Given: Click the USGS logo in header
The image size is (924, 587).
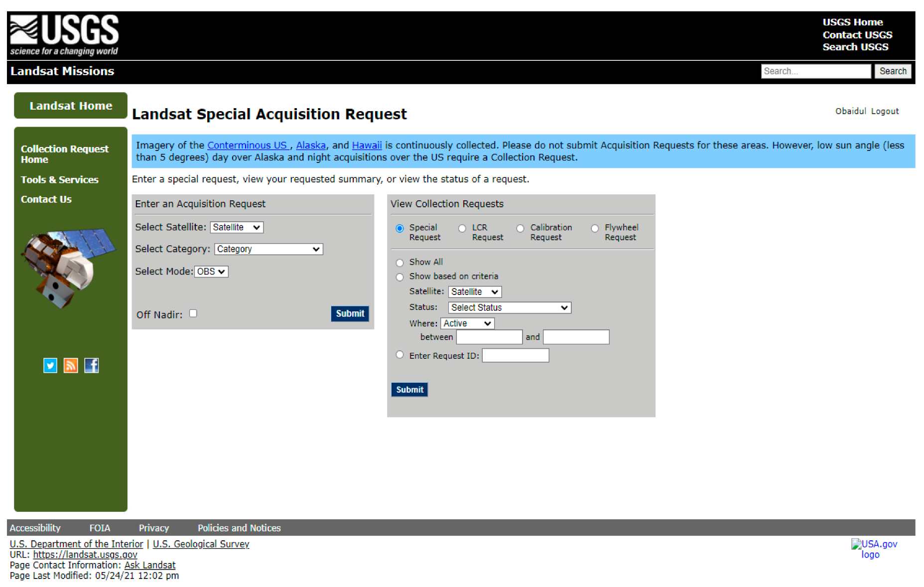Looking at the screenshot, I should 64,35.
